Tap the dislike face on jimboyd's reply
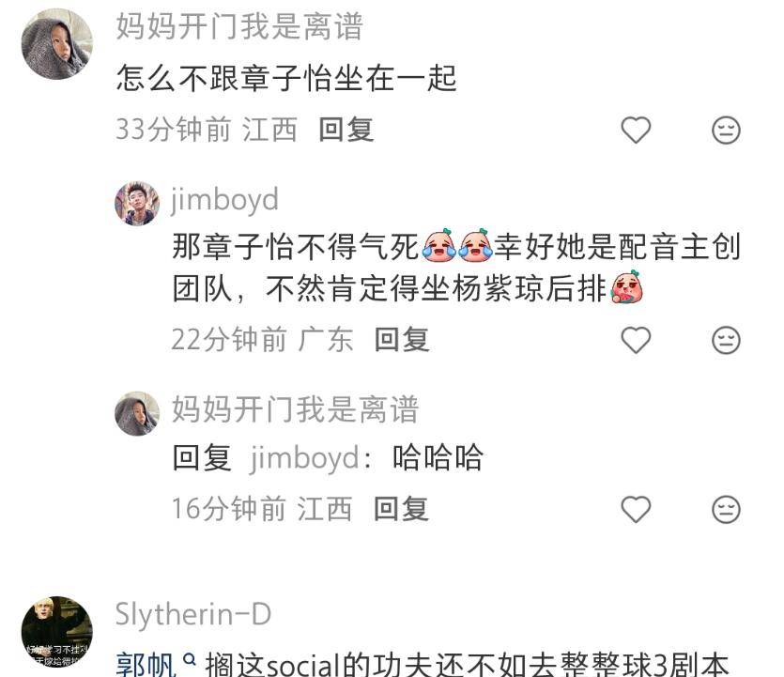The height and width of the screenshot is (677, 784). pos(726,340)
